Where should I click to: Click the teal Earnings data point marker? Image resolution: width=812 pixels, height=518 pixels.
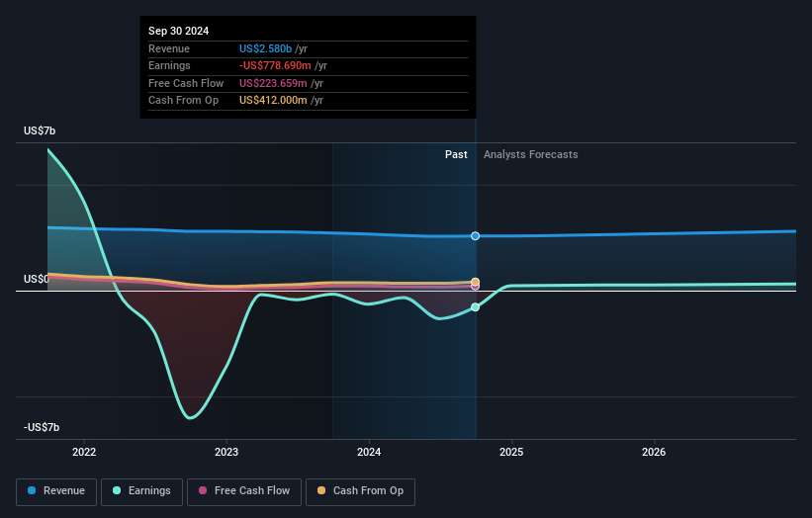click(475, 307)
